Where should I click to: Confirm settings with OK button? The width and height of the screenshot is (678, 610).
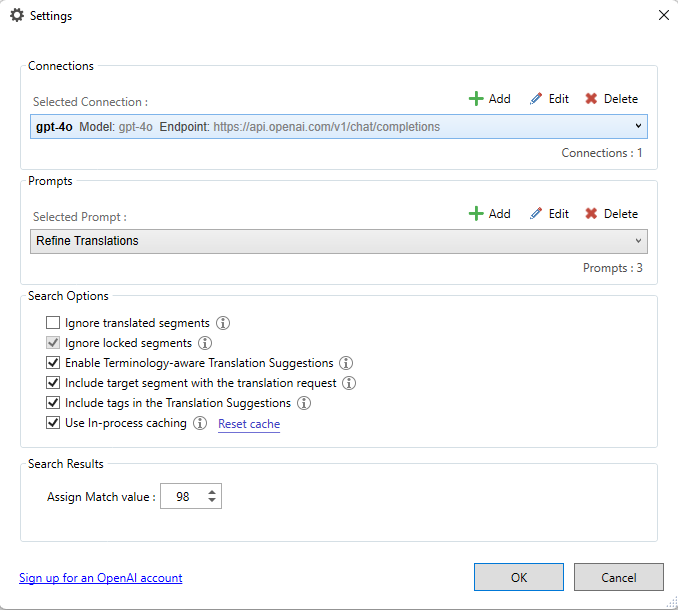point(519,577)
